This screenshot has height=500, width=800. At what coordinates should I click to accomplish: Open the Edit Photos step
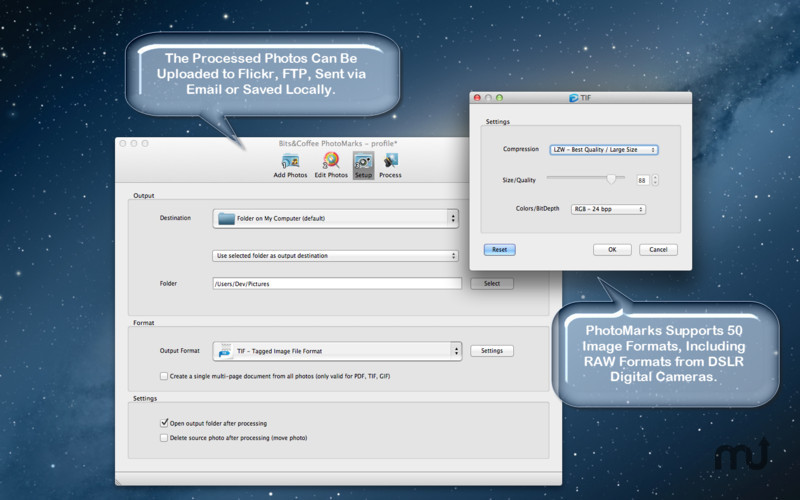[x=331, y=166]
